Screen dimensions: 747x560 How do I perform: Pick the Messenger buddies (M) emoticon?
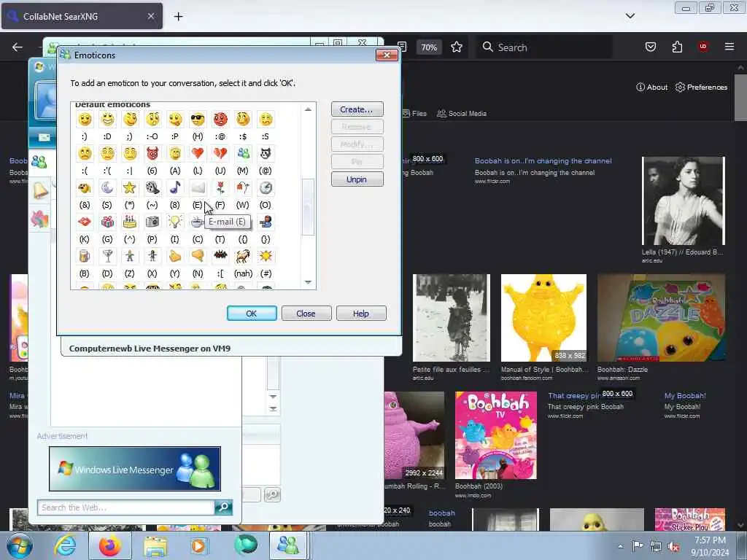243,153
